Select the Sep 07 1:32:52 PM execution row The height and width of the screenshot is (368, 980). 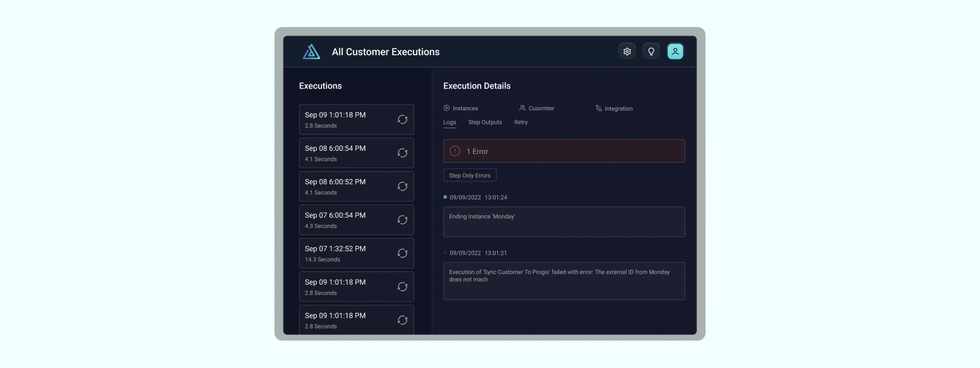(x=356, y=253)
